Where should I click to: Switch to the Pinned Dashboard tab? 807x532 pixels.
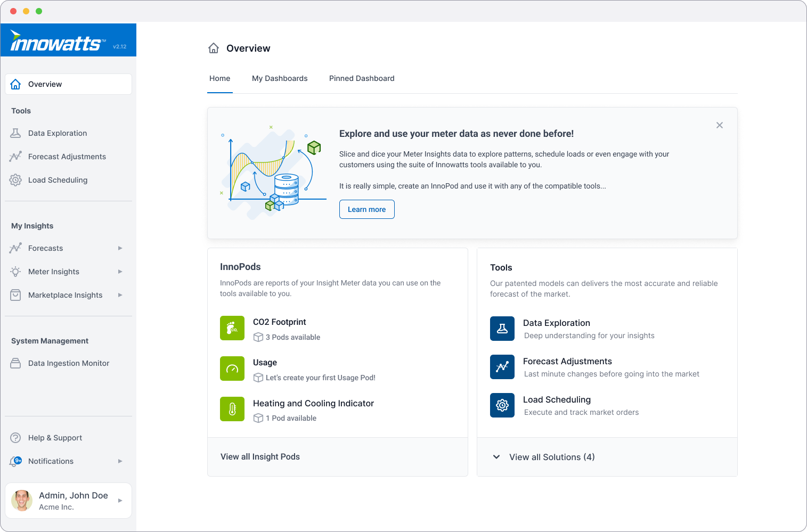(x=362, y=78)
